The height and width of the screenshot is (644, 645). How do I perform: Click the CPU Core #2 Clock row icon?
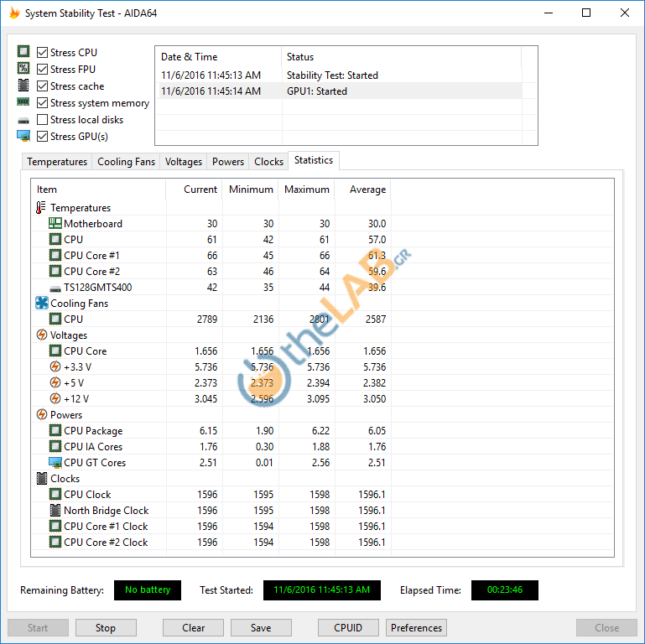tap(55, 542)
